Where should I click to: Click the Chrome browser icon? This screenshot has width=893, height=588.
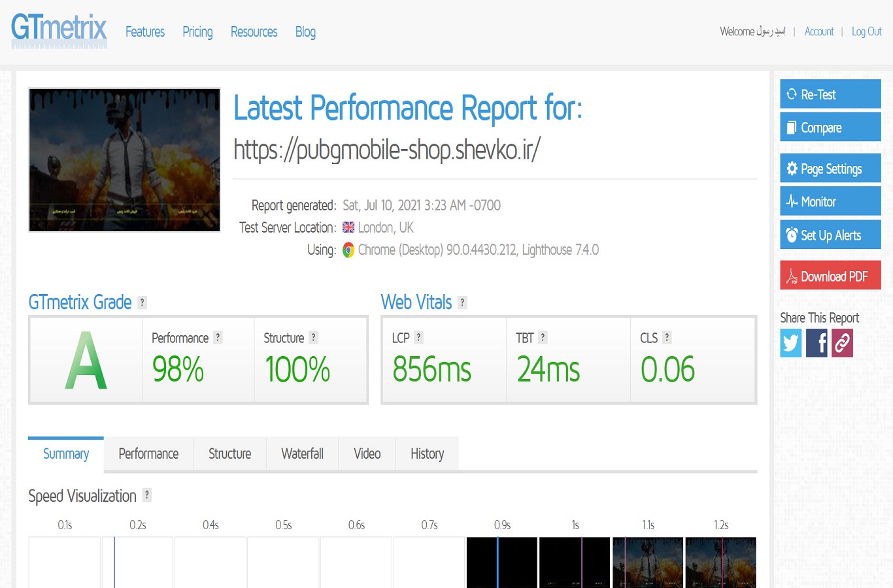pyautogui.click(x=348, y=250)
